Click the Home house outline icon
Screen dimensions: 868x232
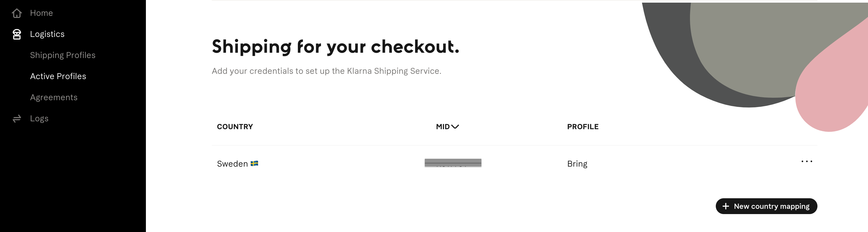(x=17, y=12)
